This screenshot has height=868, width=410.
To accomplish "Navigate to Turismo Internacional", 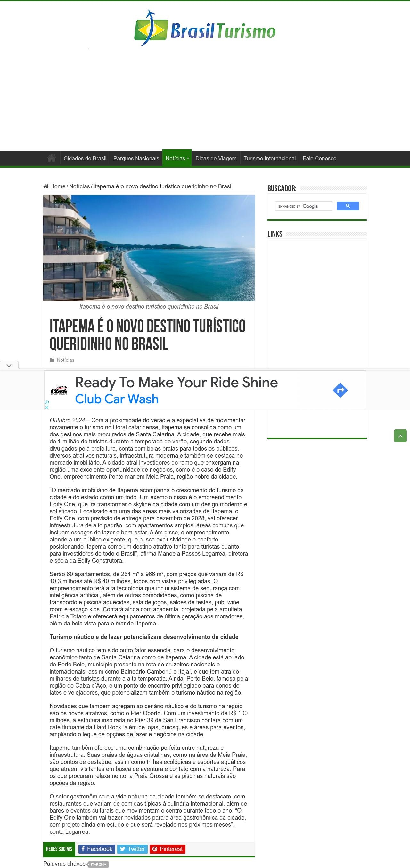I will coord(269,158).
